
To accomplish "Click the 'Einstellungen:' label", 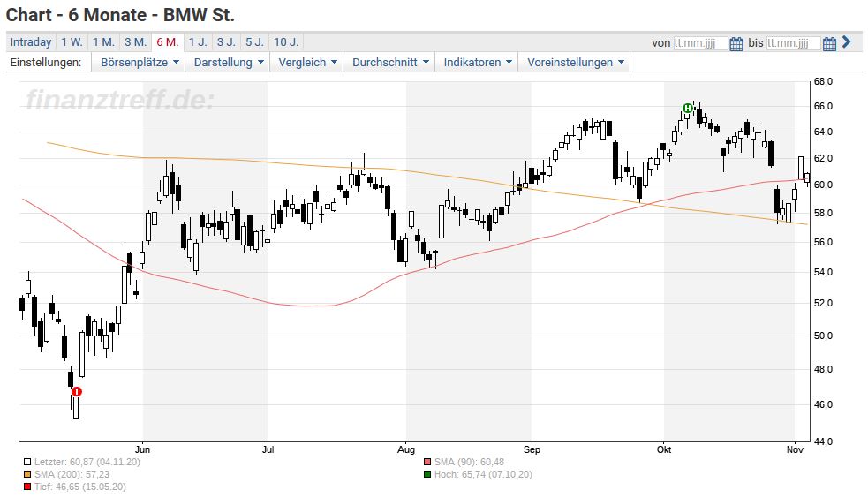I will (46, 63).
